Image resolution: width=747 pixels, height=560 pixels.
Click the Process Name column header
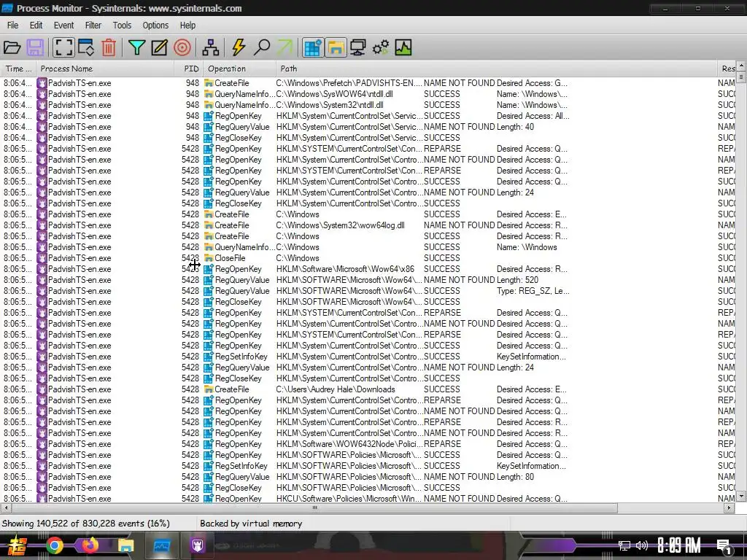point(105,69)
